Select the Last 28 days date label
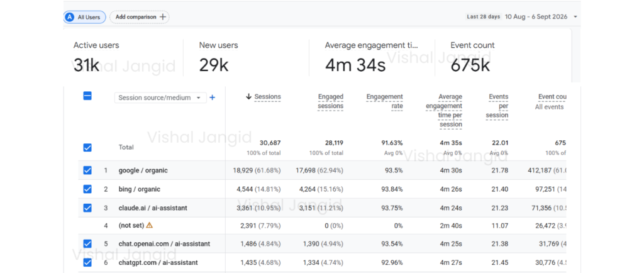The image size is (644, 273). [x=484, y=17]
